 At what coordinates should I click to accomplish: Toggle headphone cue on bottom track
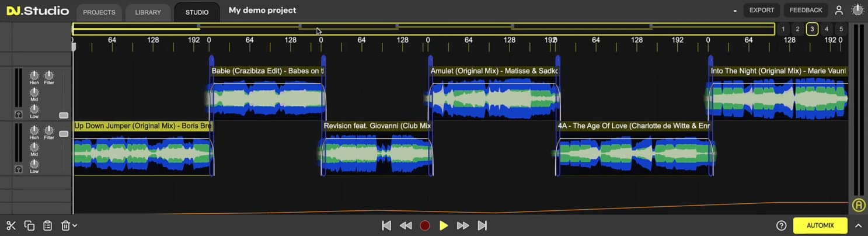pyautogui.click(x=19, y=169)
